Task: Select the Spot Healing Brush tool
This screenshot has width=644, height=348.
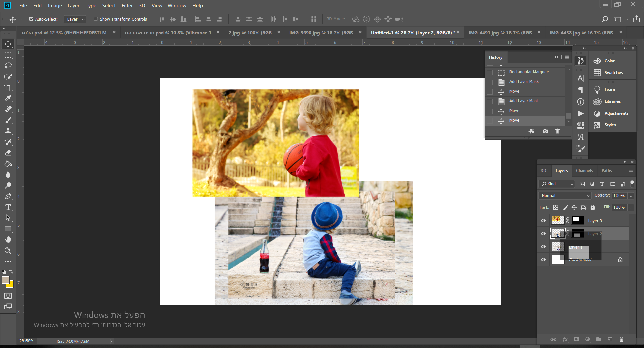Action: [x=8, y=109]
